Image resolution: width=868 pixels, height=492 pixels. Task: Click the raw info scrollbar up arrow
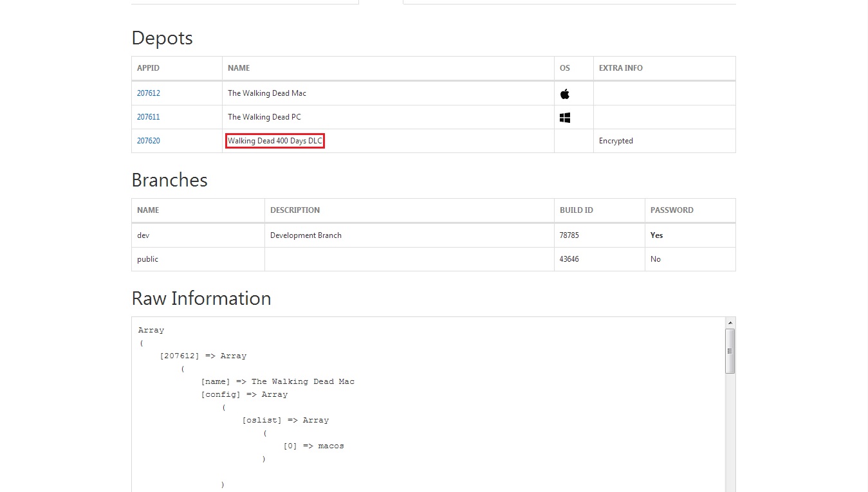730,322
